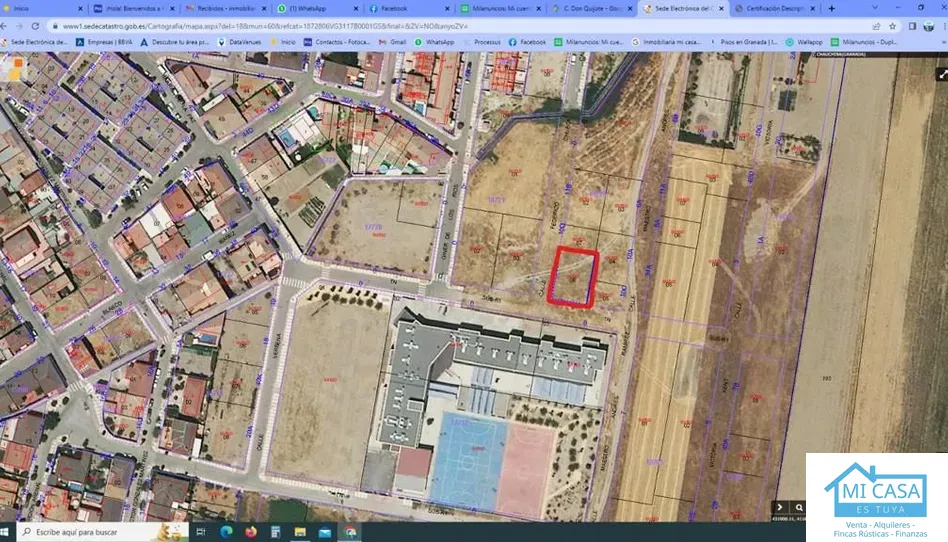Expand the tab search chevron
The height and width of the screenshot is (542, 948).
coord(874,8)
